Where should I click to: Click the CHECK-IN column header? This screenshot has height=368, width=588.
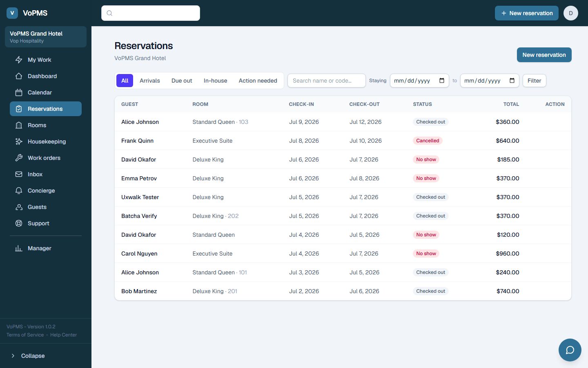coord(301,104)
